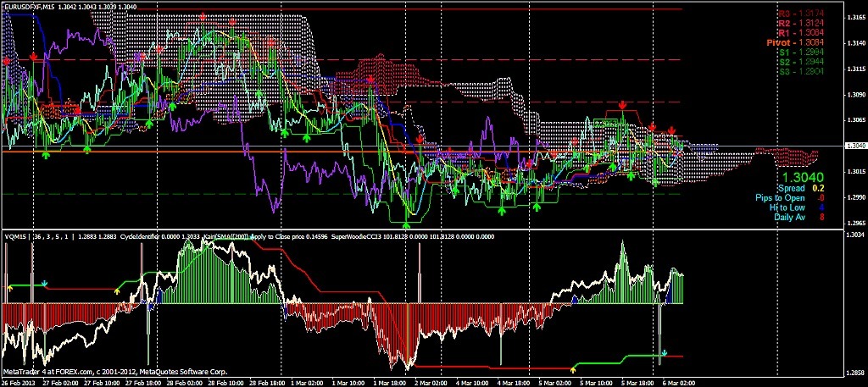The height and width of the screenshot is (387, 868).
Task: Click the red sell arrow at the far left edge
Action: coord(8,61)
